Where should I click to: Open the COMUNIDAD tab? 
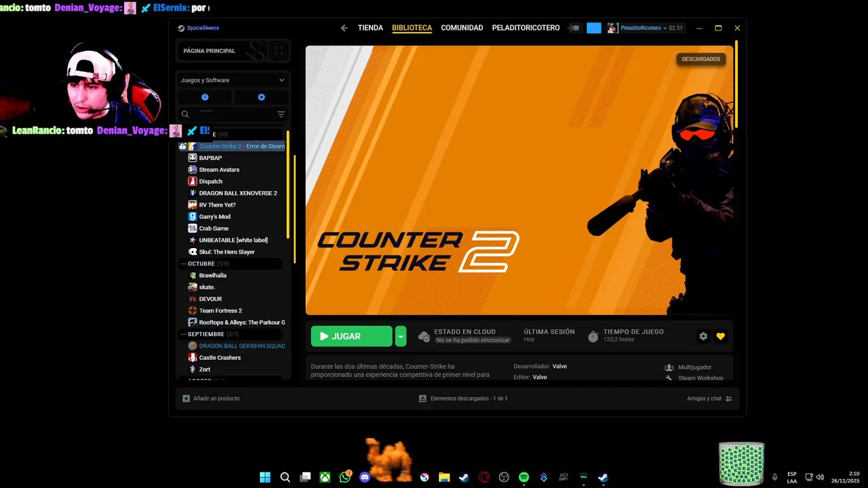pyautogui.click(x=462, y=28)
